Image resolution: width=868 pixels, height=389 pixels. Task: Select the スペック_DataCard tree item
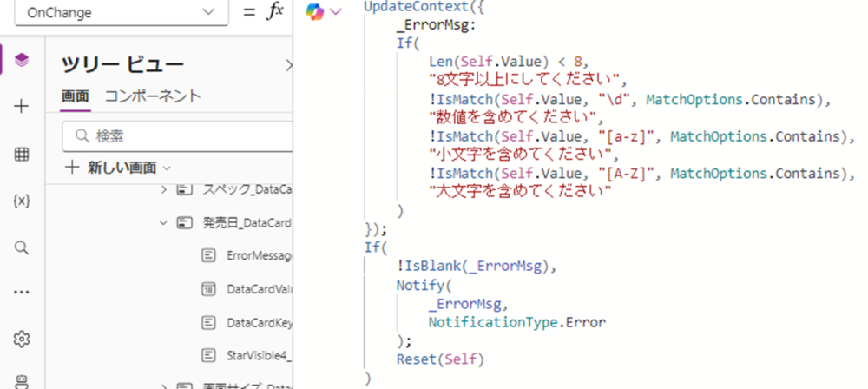(247, 190)
